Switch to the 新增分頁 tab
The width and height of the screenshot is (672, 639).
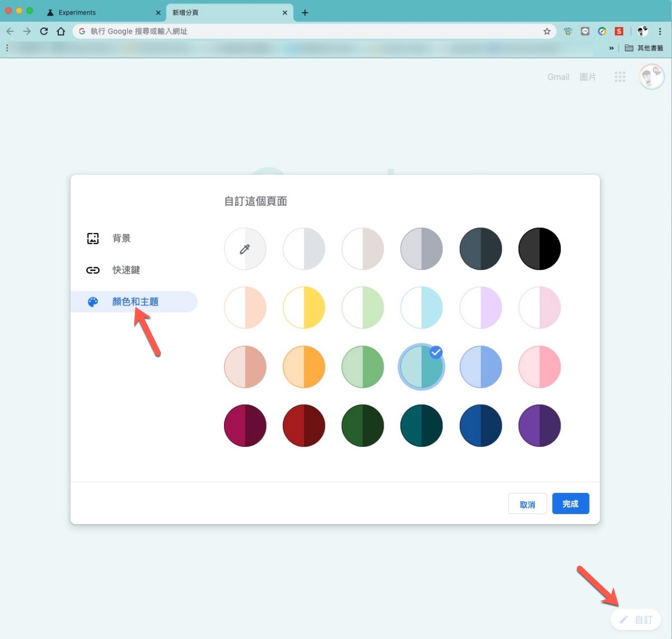pos(230,12)
